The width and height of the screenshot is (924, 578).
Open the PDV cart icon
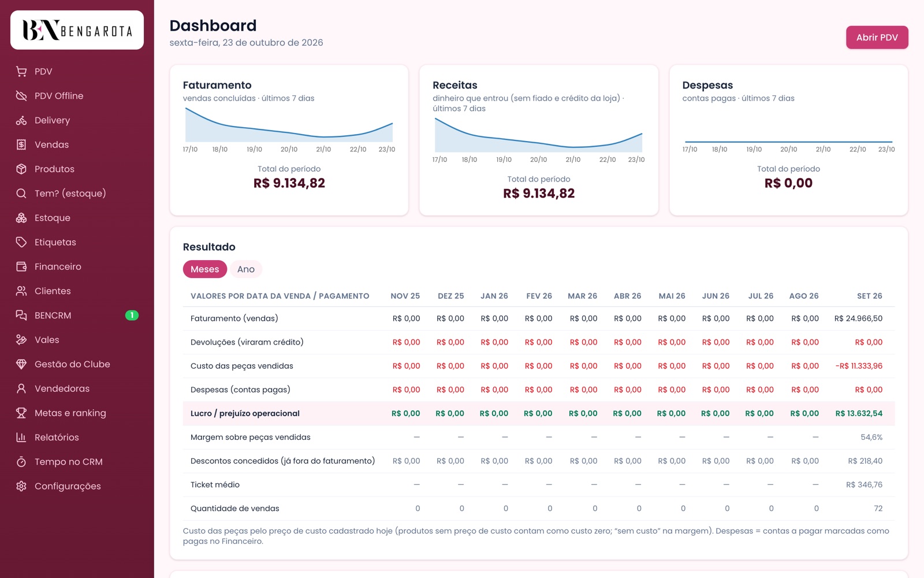coord(21,72)
